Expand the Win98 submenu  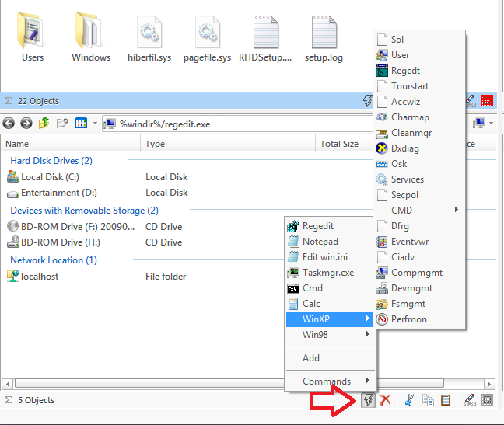click(331, 335)
